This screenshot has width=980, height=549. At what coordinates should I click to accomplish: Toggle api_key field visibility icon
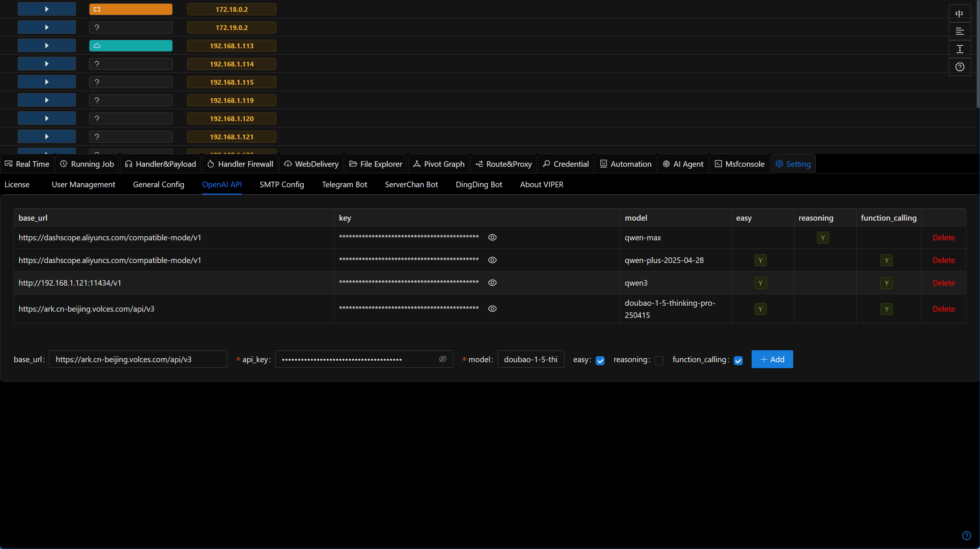point(443,359)
